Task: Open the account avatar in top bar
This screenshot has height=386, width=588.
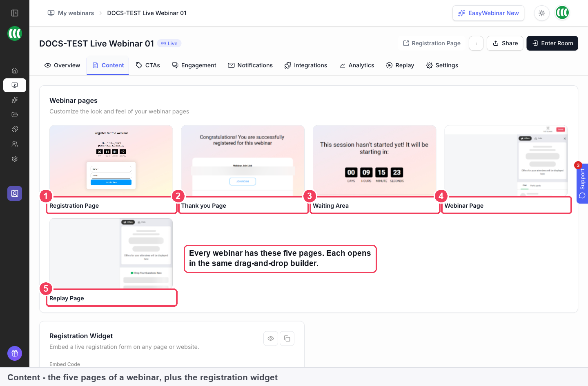Action: point(563,13)
